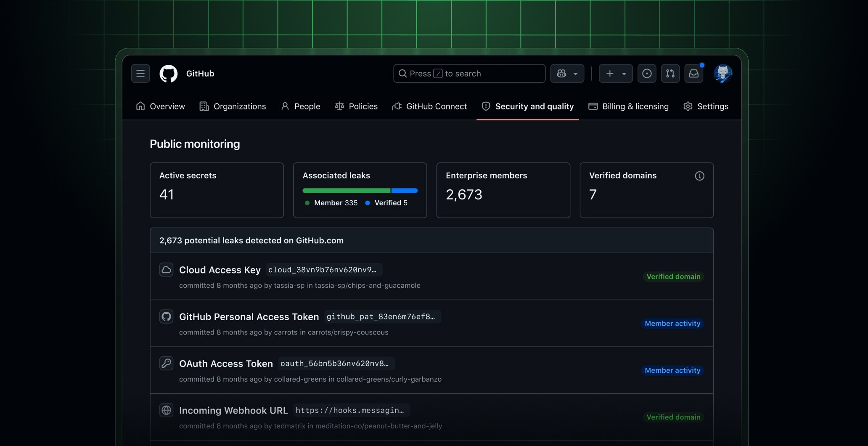The width and height of the screenshot is (868, 446).
Task: Open the Copilot icon button
Action: (561, 74)
